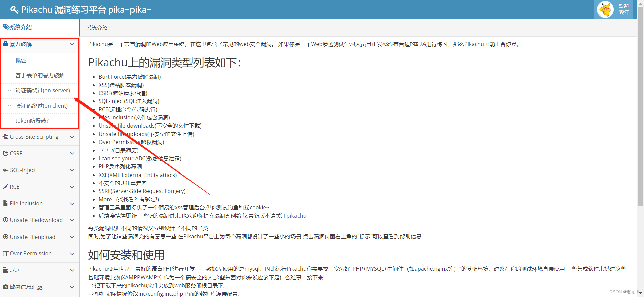Select 基于表单的暴力破解 submenu item
This screenshot has height=297, width=644.
[x=40, y=76]
